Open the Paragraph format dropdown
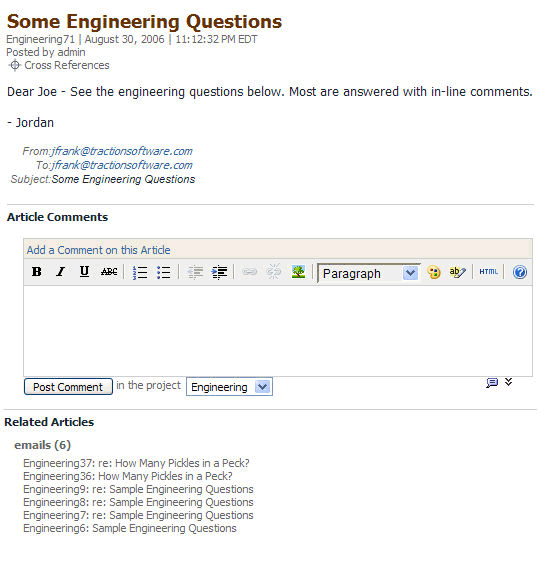This screenshot has height=562, width=540. [368, 273]
